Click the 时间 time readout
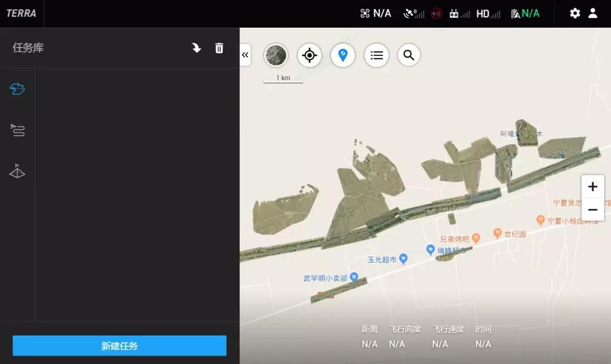This screenshot has height=364, width=611. 483,336
